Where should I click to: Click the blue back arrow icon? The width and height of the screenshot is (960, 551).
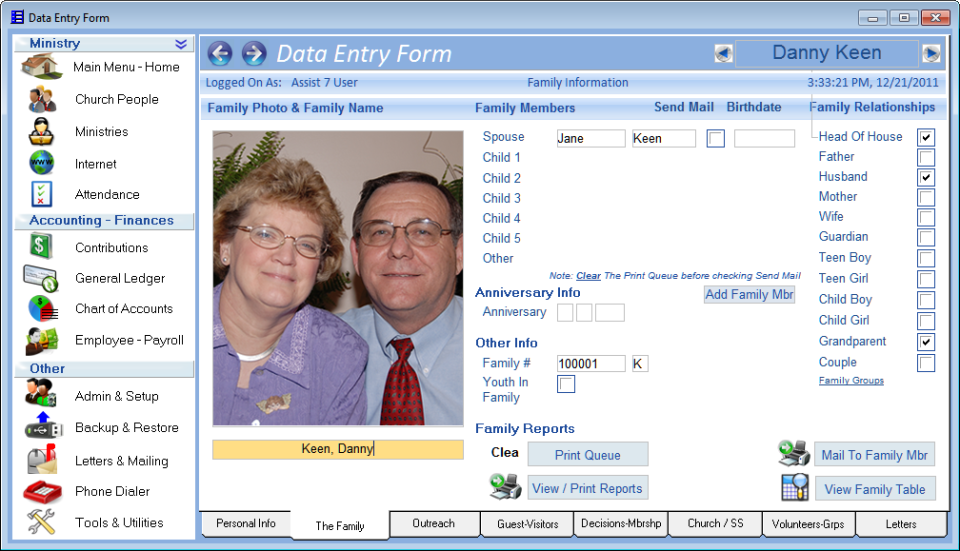pyautogui.click(x=220, y=54)
